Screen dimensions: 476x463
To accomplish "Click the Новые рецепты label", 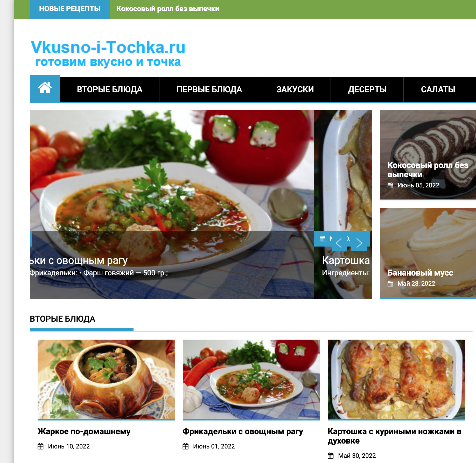I will [x=70, y=9].
